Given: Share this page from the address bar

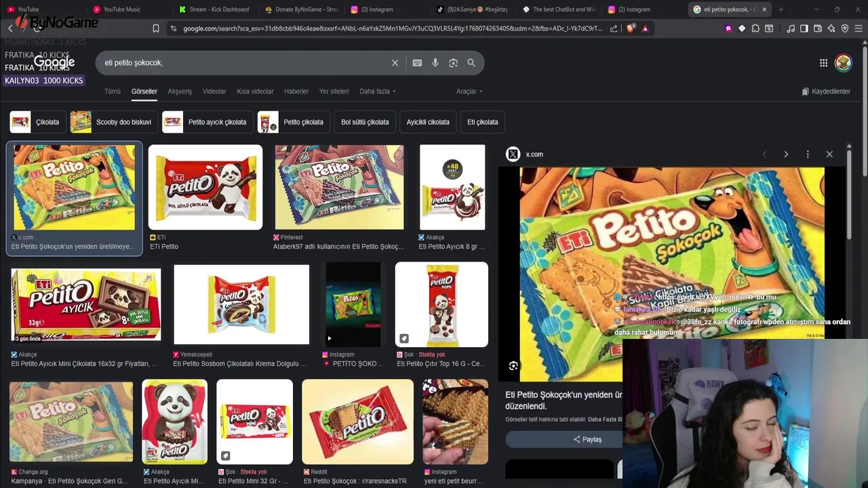Looking at the screenshot, I should point(614,28).
